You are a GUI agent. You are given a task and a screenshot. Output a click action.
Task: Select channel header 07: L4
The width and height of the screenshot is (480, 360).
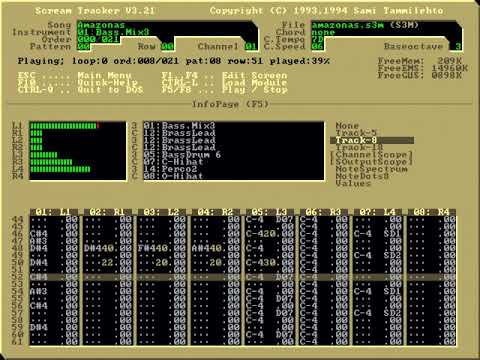pos(378,212)
